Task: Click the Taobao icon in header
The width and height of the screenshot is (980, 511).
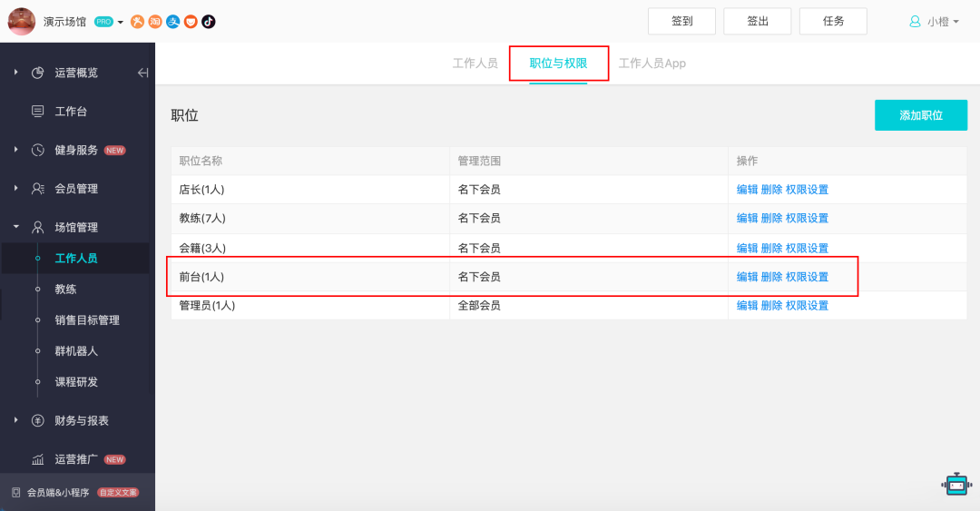Action: coord(155,22)
